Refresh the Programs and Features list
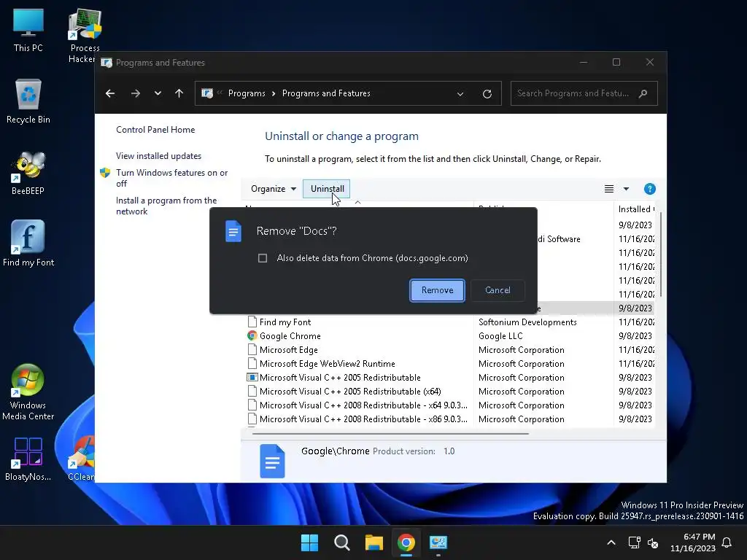747x560 pixels. click(x=487, y=93)
